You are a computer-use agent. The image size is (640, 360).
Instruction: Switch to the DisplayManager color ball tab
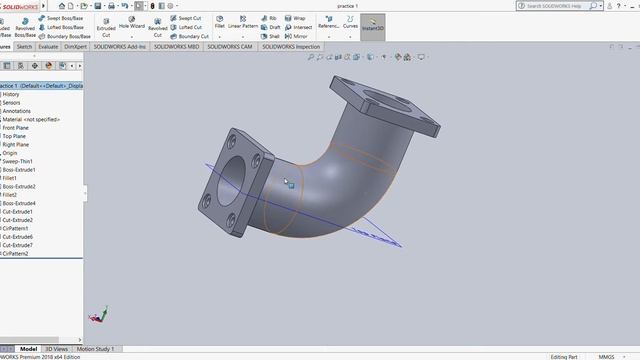point(49,66)
